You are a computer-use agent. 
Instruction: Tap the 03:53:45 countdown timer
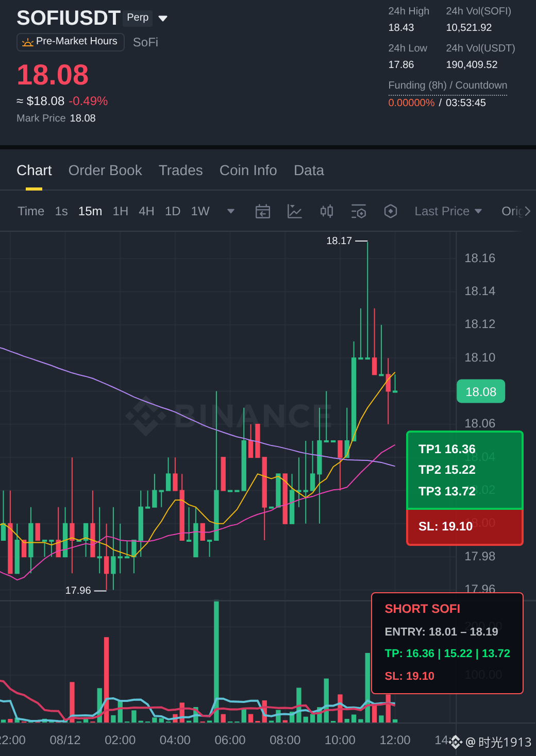465,102
